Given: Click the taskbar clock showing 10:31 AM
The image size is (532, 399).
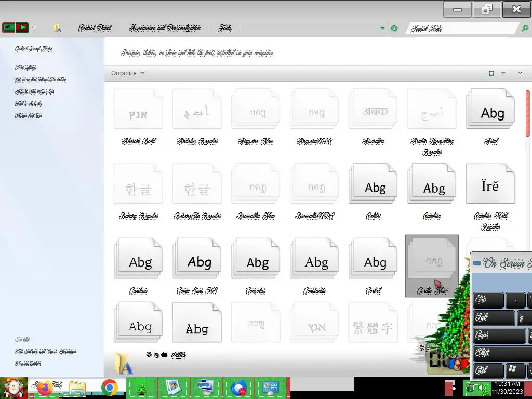Looking at the screenshot, I should [x=508, y=388].
